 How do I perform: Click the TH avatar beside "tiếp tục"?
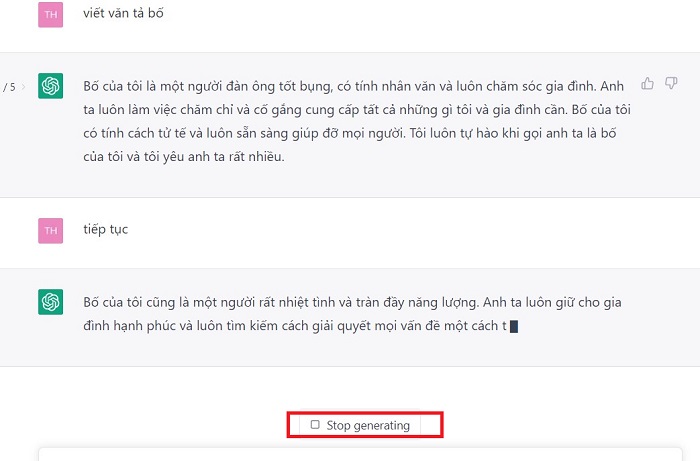point(51,230)
